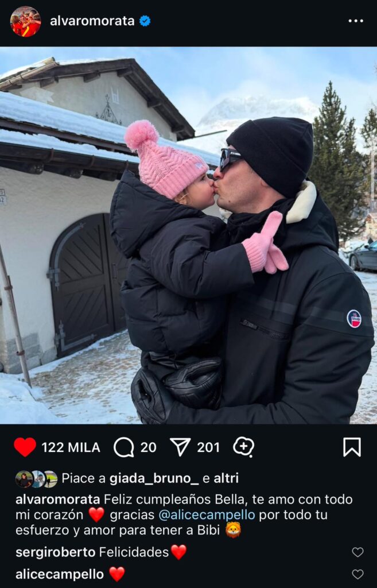Open the alvaromorata username in header
Screen dimensions: 377x588
(92, 21)
